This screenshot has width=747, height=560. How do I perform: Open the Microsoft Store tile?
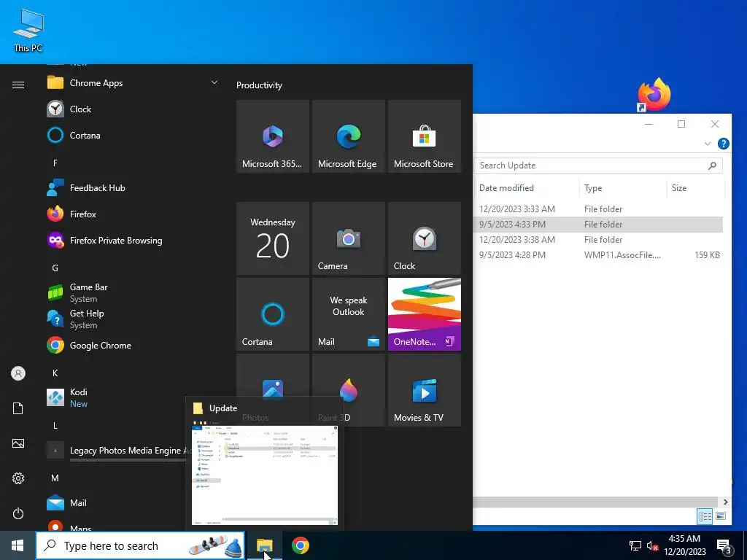[424, 136]
